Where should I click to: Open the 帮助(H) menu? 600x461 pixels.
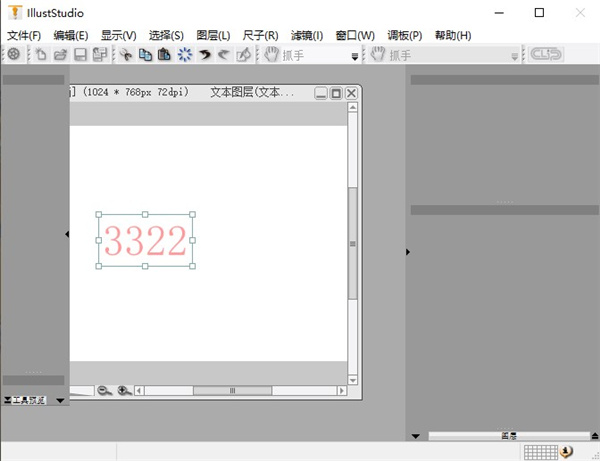[453, 36]
